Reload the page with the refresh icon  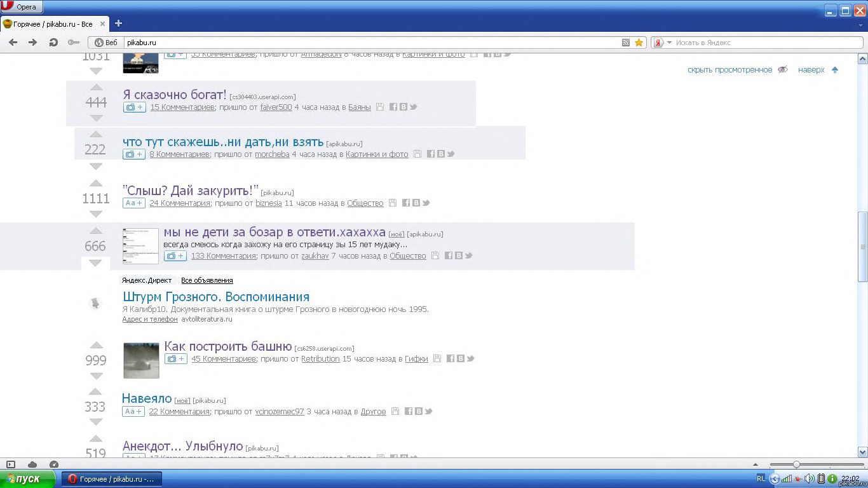(53, 43)
